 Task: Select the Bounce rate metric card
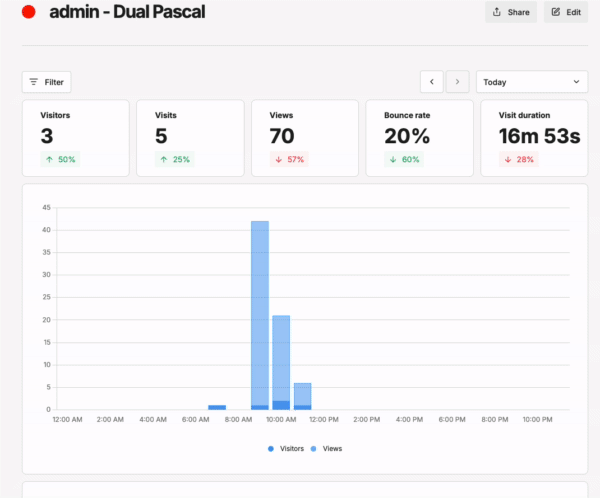(x=419, y=138)
